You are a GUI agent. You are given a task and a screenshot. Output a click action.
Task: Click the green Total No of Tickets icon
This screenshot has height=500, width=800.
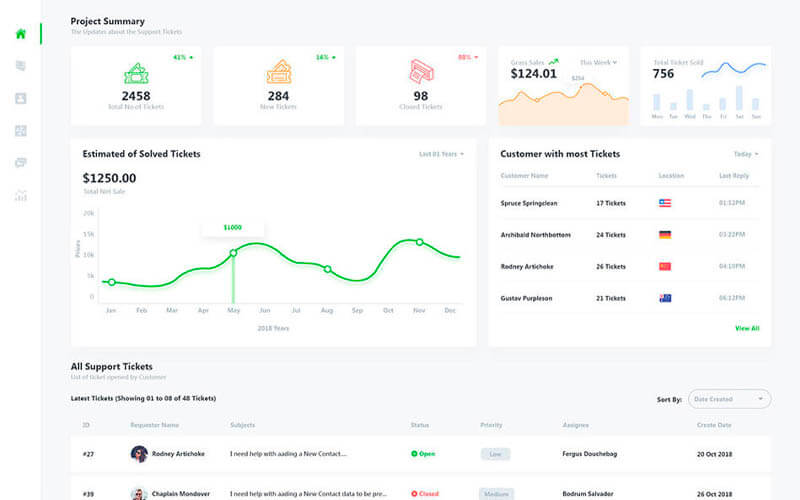coord(136,73)
